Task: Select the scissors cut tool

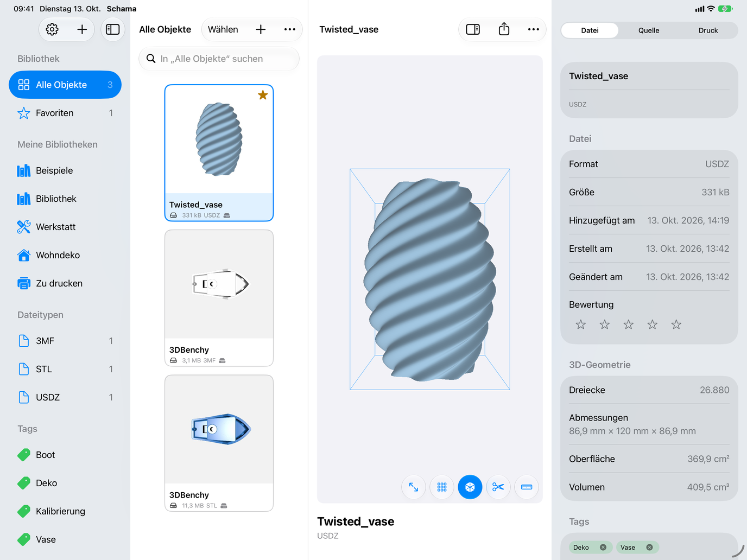Action: [x=498, y=487]
